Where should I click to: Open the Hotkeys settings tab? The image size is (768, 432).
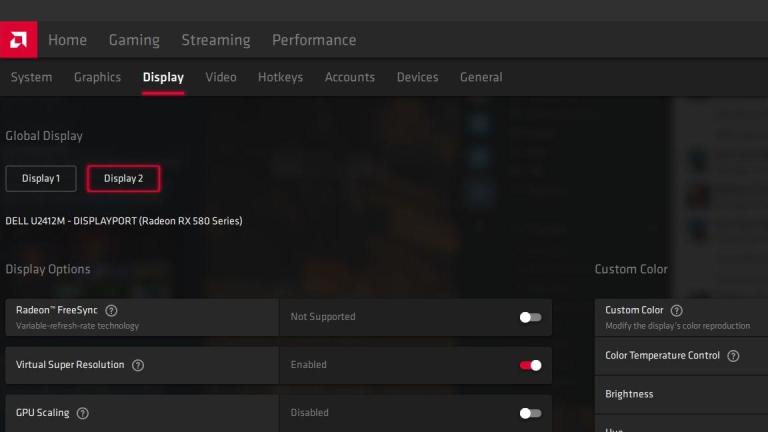click(281, 77)
